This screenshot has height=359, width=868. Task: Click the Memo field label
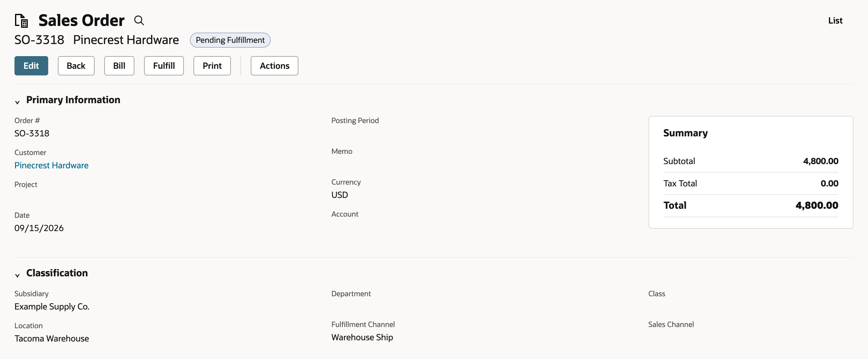click(342, 151)
